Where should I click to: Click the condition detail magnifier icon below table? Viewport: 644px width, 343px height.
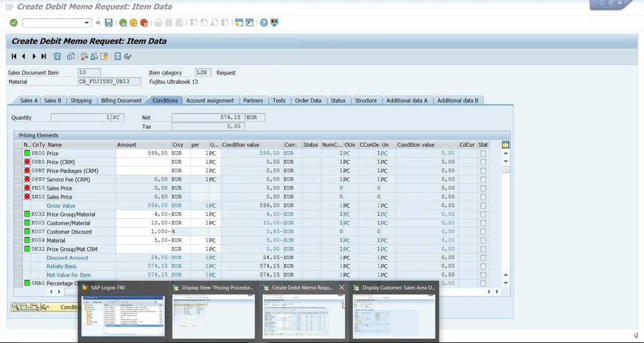(16, 307)
